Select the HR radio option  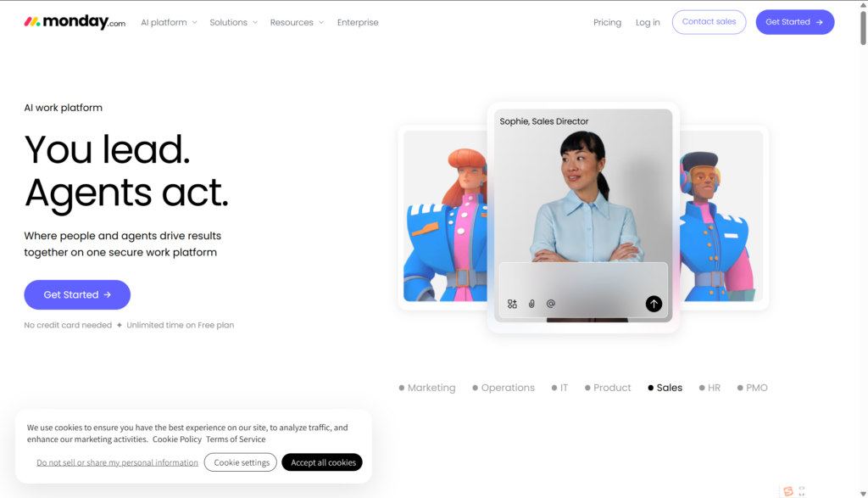709,388
